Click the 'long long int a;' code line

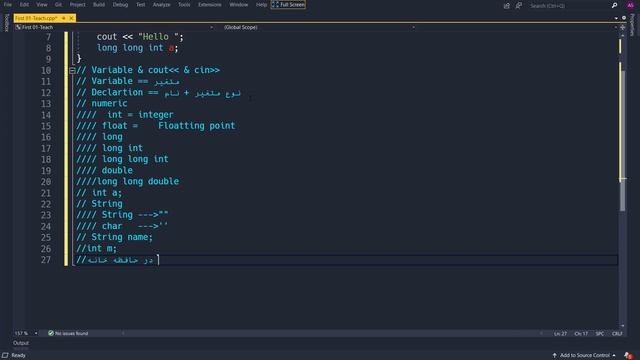[138, 48]
